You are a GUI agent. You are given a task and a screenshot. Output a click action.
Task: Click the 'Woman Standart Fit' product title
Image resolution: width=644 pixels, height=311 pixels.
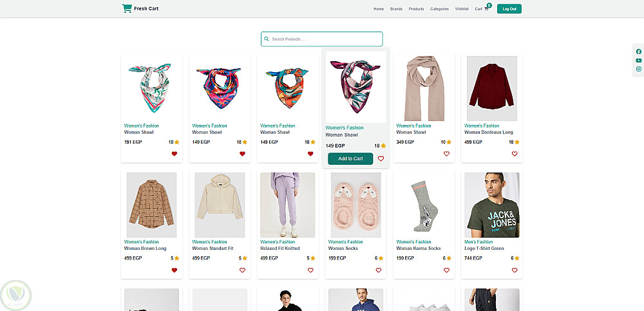[213, 249]
